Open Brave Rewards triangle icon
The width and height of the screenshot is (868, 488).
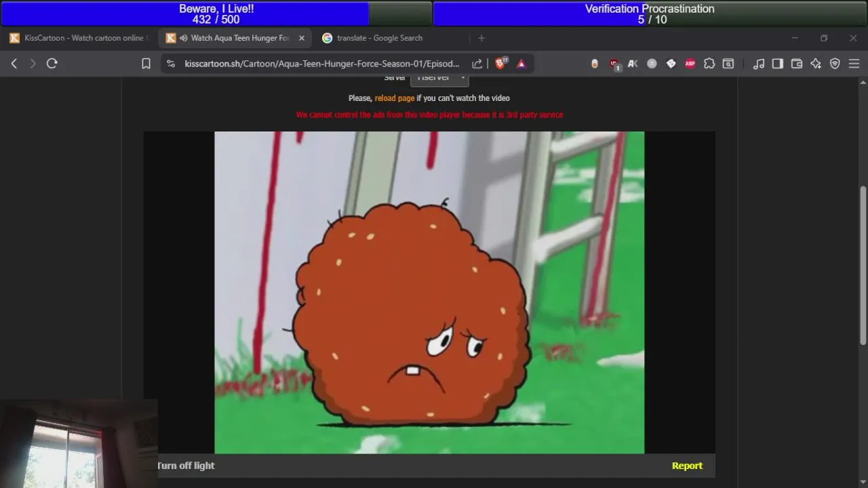[521, 63]
